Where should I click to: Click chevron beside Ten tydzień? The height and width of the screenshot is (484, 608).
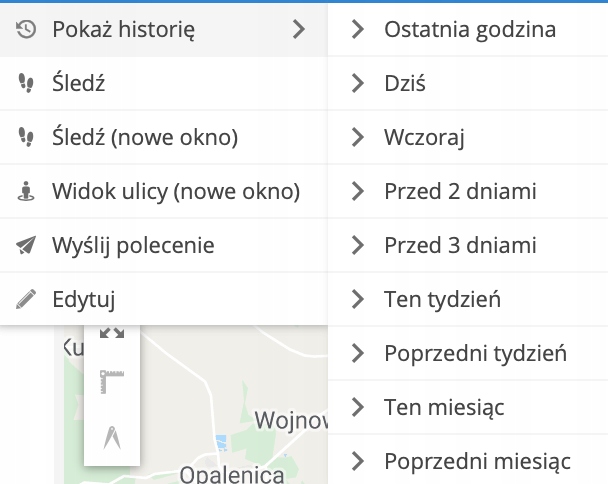358,299
